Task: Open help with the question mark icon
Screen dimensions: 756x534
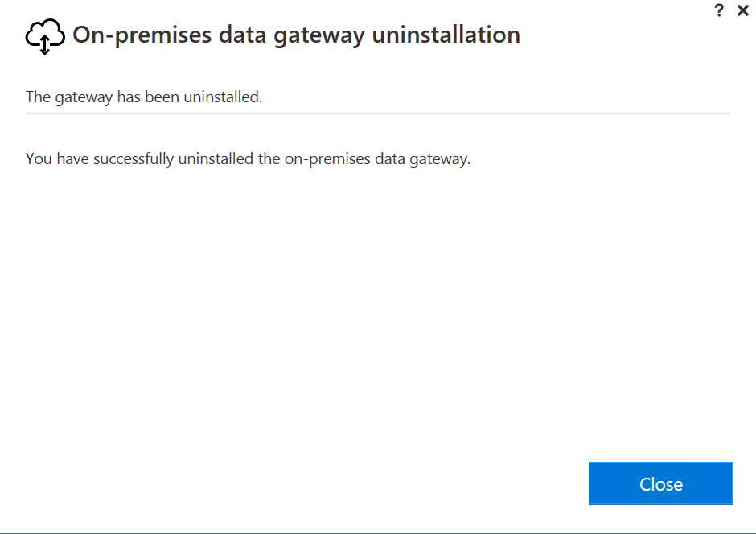Action: coord(719,10)
